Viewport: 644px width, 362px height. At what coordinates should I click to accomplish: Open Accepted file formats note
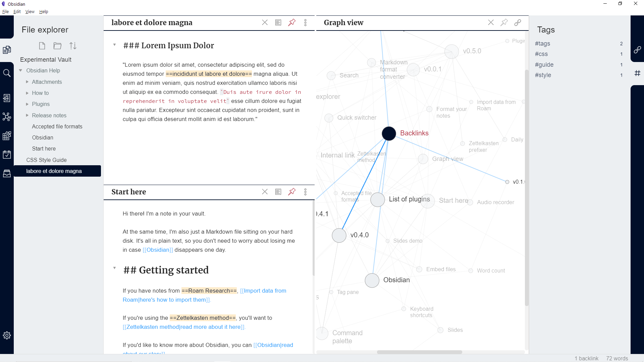click(x=57, y=126)
